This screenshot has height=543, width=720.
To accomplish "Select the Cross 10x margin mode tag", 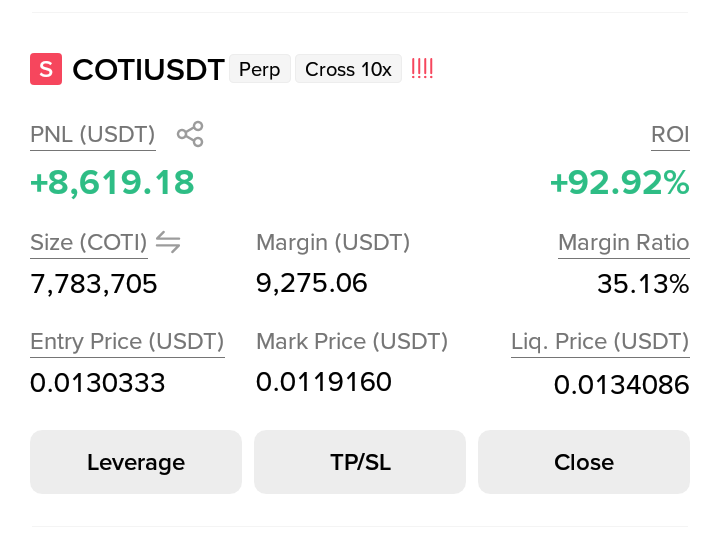I will pos(348,69).
